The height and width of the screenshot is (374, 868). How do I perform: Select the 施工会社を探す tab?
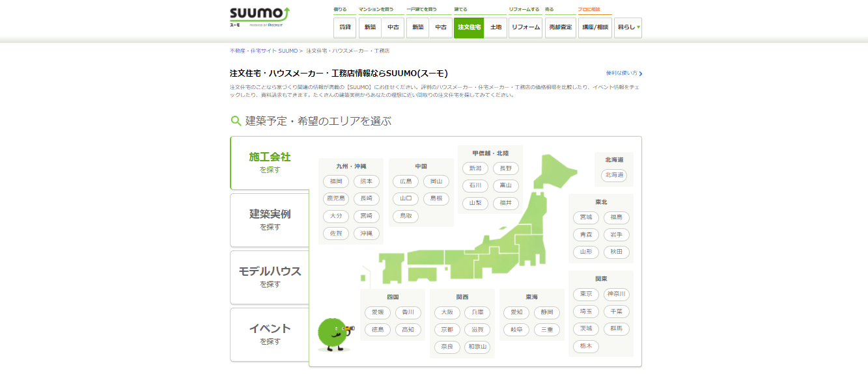pyautogui.click(x=270, y=163)
